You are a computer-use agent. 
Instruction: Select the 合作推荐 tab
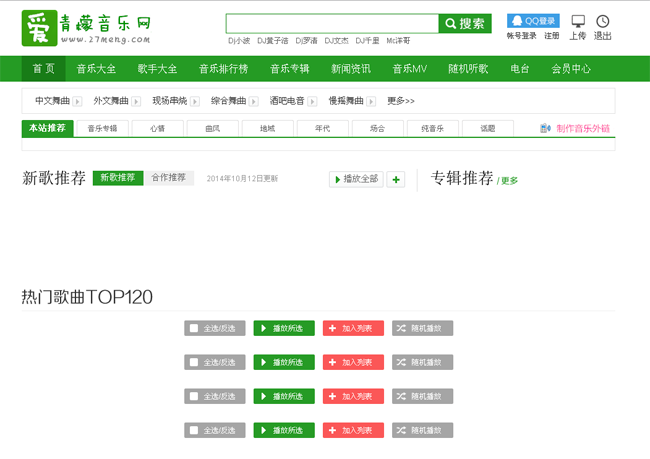tap(169, 178)
